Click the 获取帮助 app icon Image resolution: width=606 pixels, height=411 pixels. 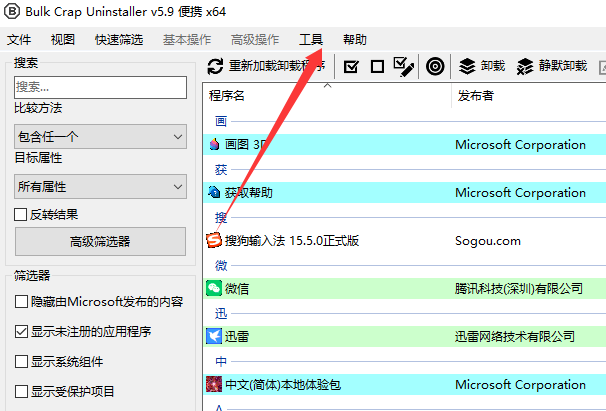pyautogui.click(x=214, y=192)
